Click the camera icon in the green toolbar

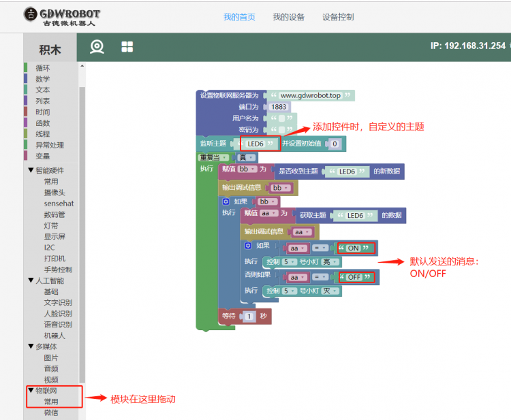tap(97, 46)
